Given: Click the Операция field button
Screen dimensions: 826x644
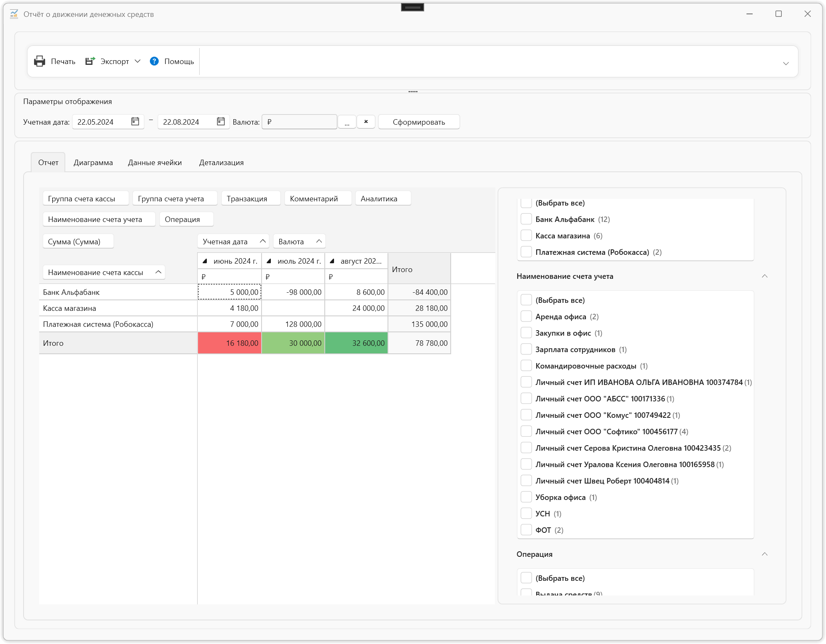Looking at the screenshot, I should (186, 219).
